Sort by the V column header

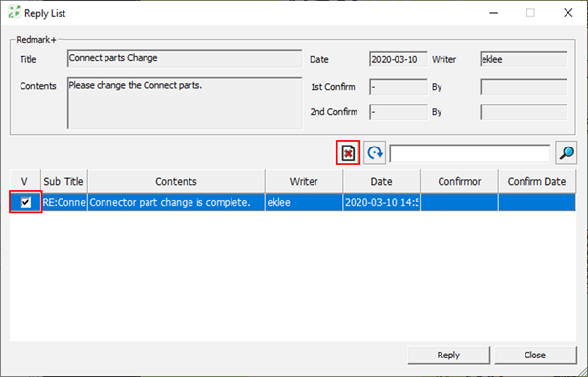tap(25, 182)
